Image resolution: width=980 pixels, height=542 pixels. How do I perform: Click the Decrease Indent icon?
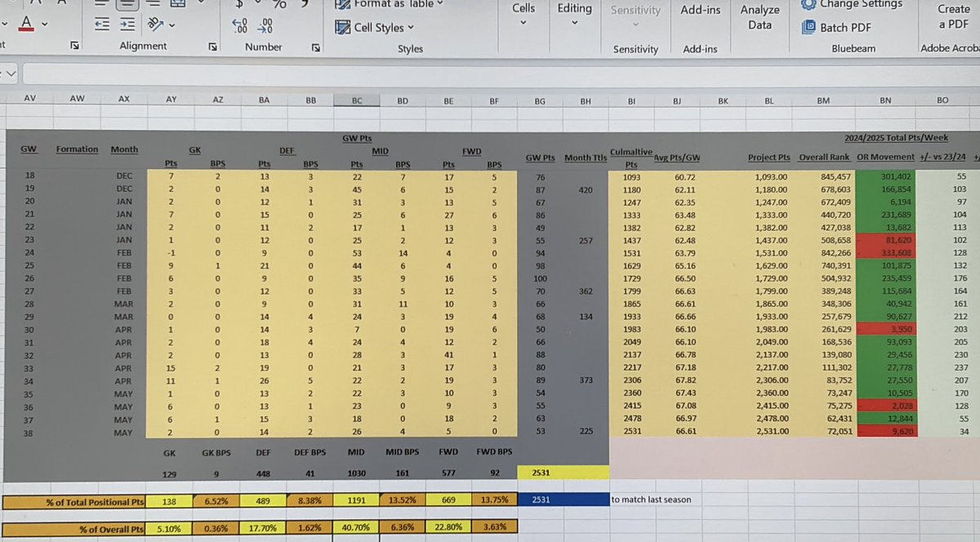coord(102,25)
